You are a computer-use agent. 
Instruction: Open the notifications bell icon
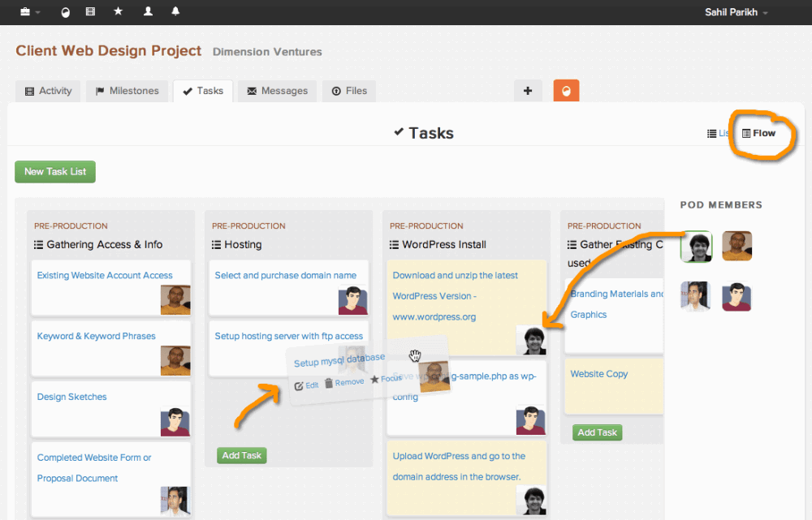tap(175, 11)
